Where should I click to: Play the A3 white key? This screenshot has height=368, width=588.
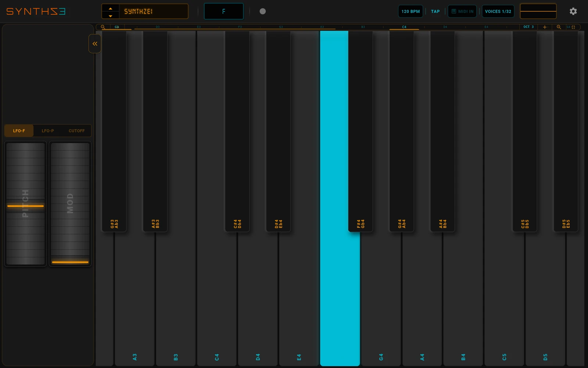135,299
